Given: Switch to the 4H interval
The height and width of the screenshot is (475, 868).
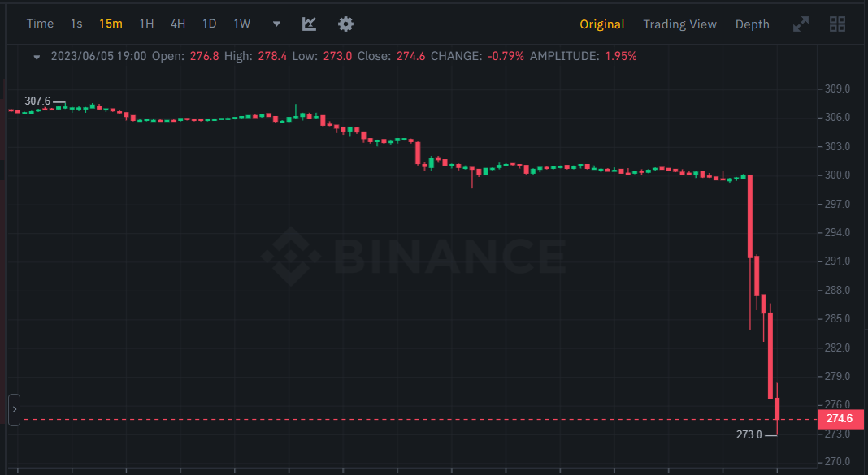Looking at the screenshot, I should pos(178,24).
